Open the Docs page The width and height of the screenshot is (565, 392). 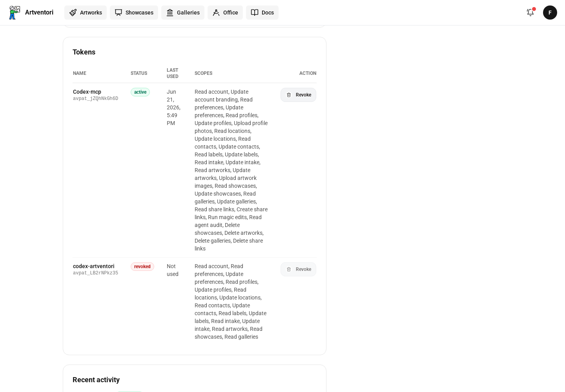(x=262, y=13)
